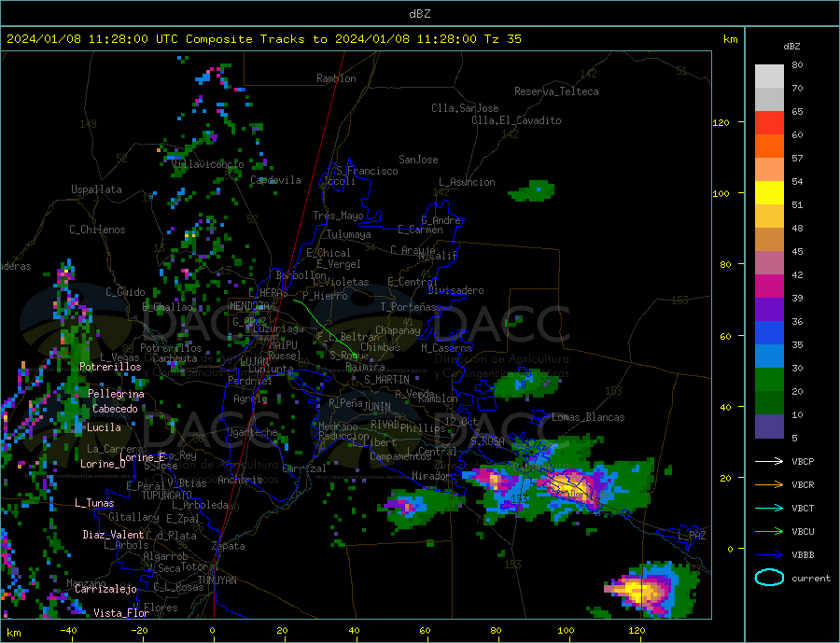
Task: Click the 'S_MARTIN' place label
Action: point(386,380)
